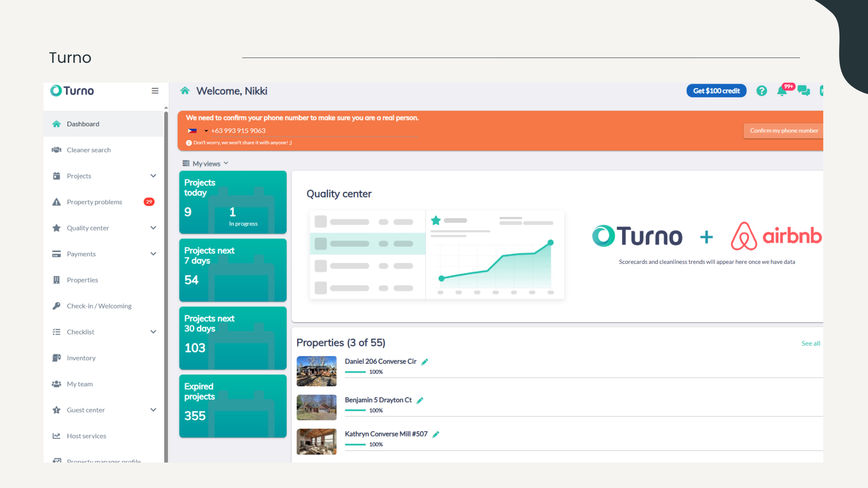Go to Dashboard in sidebar

click(103, 124)
